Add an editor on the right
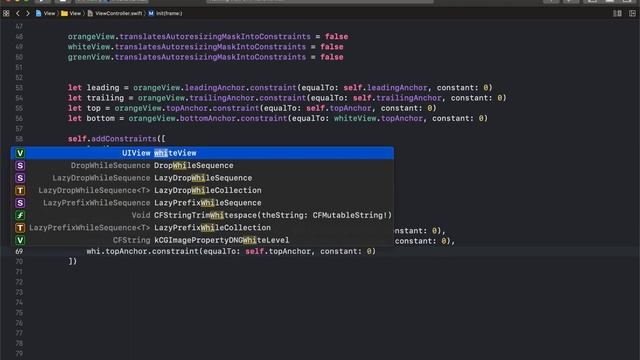640x360 pixels. (632, 13)
